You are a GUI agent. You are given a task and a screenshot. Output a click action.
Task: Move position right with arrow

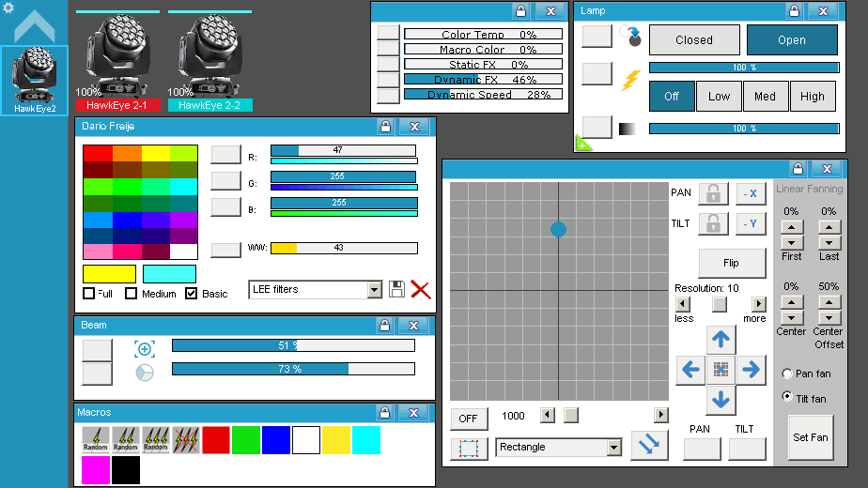click(751, 370)
